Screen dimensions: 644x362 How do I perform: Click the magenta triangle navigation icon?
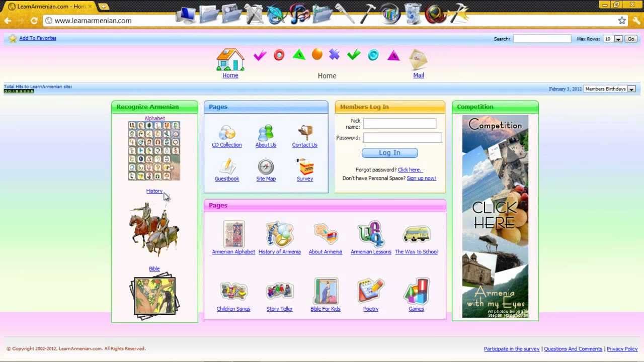click(x=393, y=55)
